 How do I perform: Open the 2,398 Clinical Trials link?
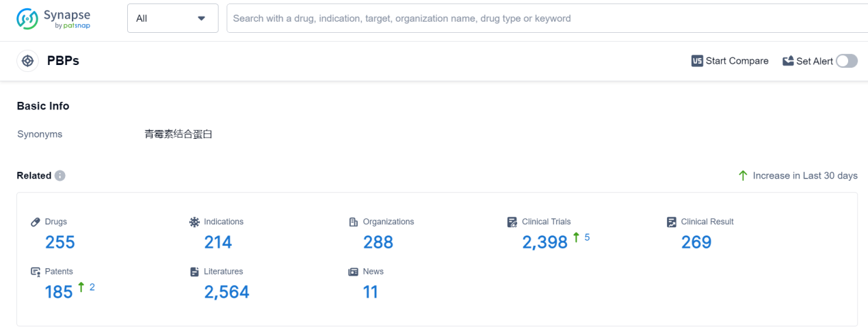point(544,242)
